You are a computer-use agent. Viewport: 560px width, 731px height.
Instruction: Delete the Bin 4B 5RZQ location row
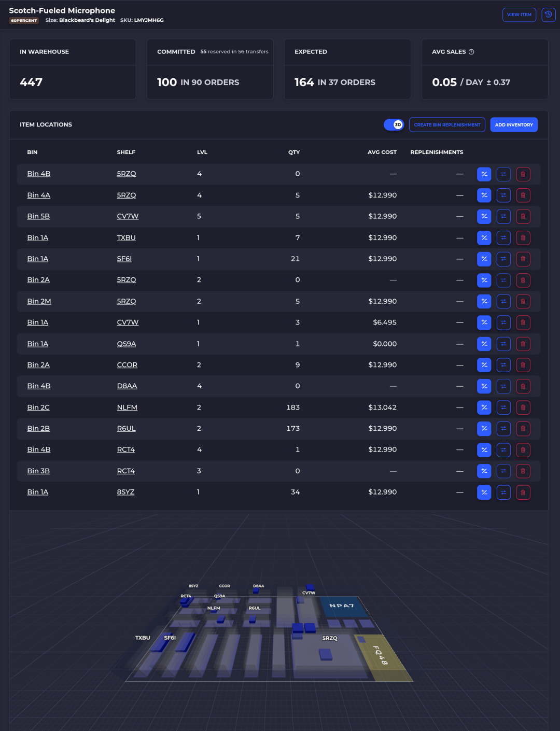523,174
